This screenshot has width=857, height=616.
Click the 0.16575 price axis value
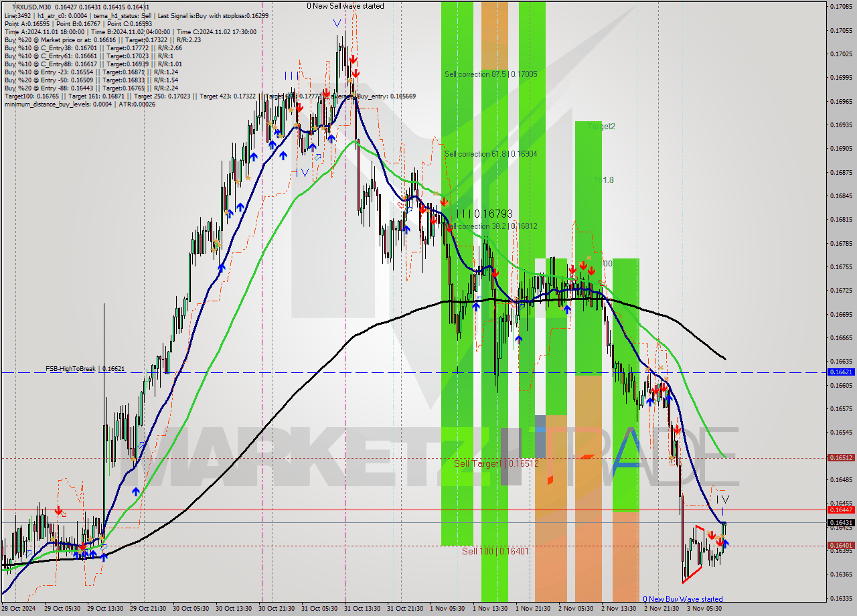[x=841, y=408]
